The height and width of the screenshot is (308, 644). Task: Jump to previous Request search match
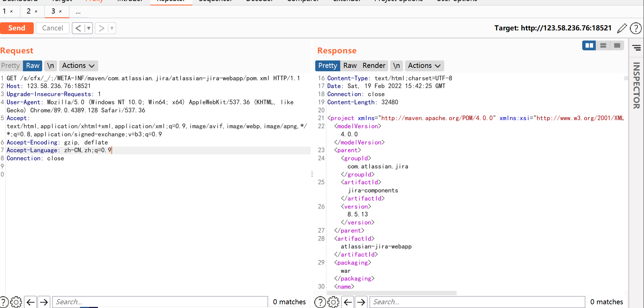[31, 302]
